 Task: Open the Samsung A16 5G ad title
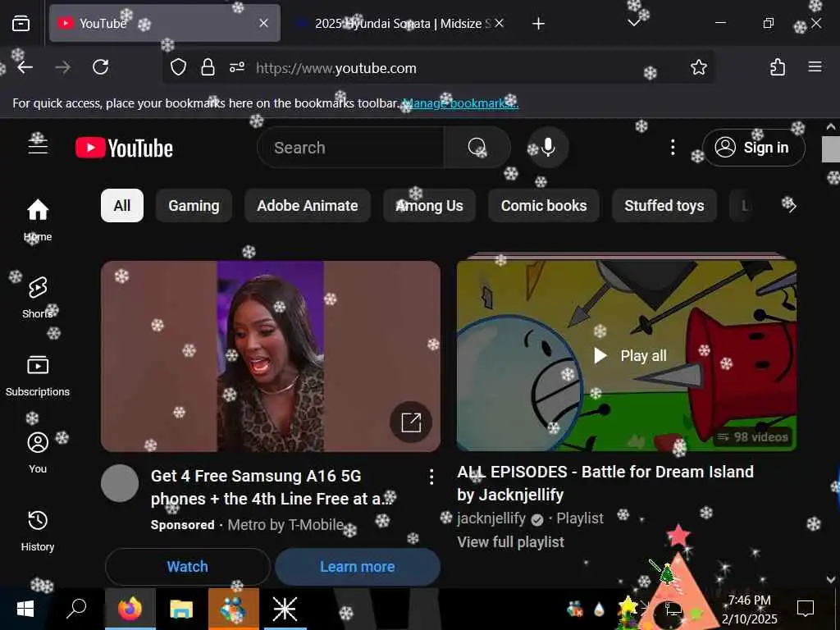click(273, 487)
